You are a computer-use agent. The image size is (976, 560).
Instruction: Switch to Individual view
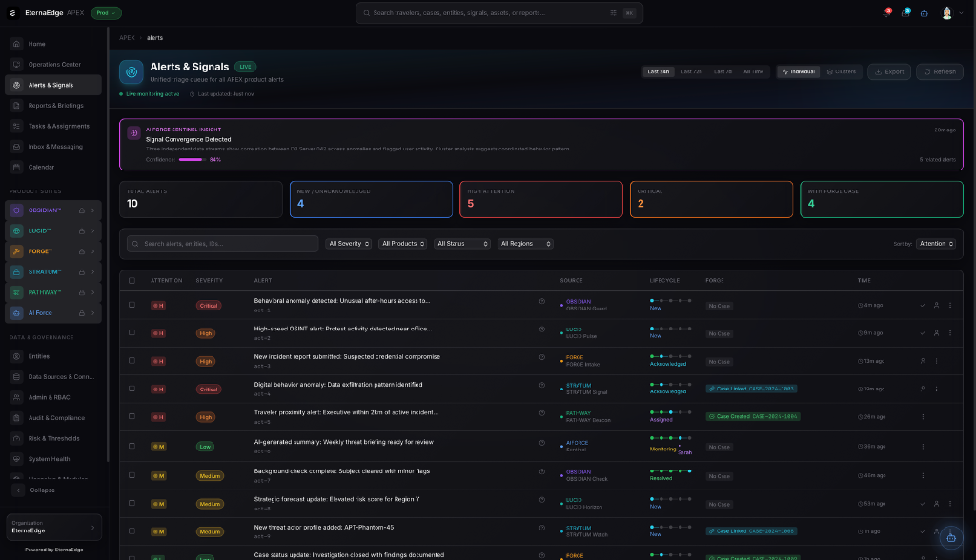point(799,72)
